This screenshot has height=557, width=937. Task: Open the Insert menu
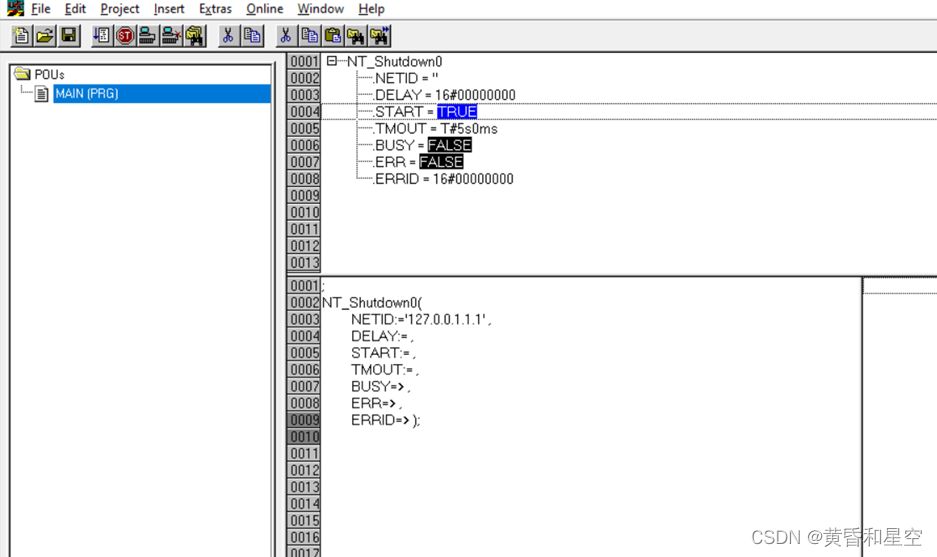(169, 9)
